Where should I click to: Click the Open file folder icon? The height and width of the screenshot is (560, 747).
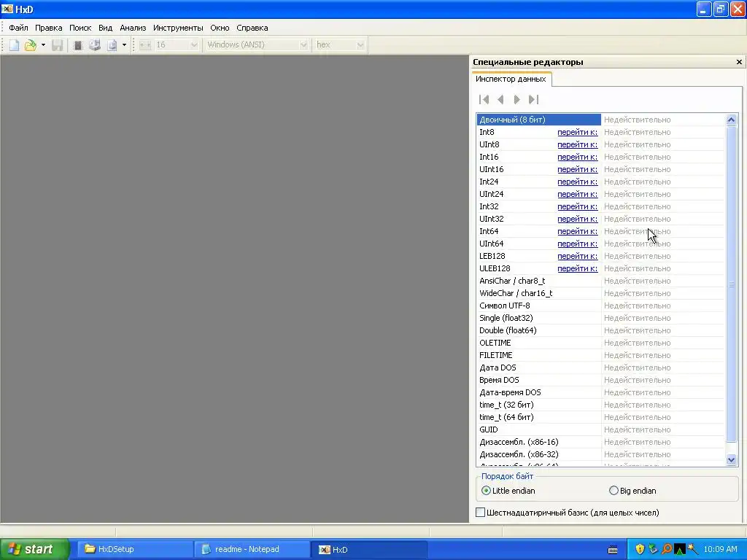tap(31, 44)
